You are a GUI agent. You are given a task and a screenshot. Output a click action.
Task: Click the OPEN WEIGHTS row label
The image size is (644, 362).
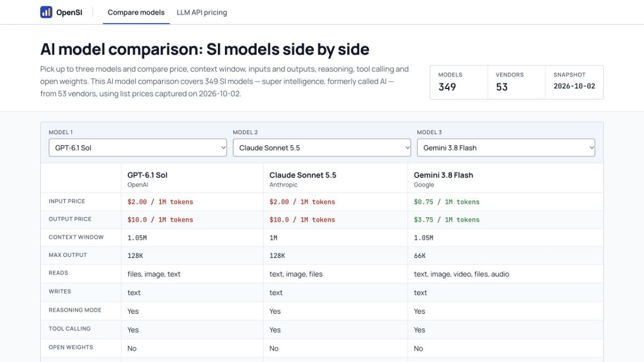(71, 347)
